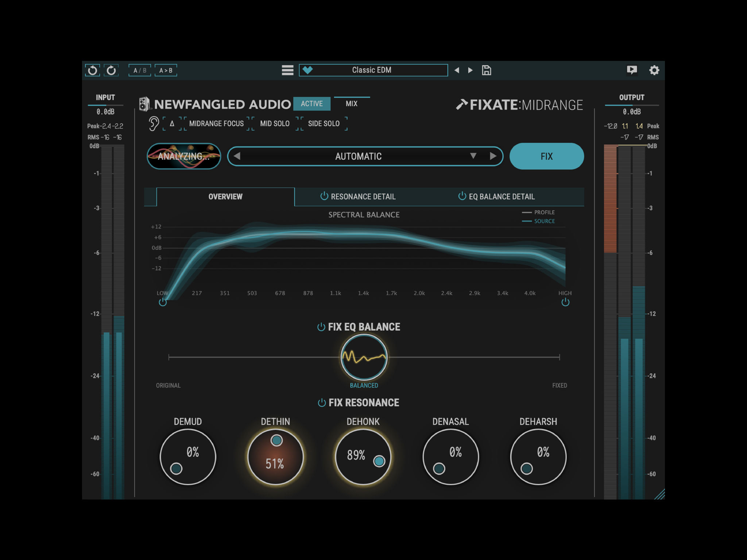The image size is (747, 560).
Task: Click the FIXED slider label
Action: click(x=560, y=385)
